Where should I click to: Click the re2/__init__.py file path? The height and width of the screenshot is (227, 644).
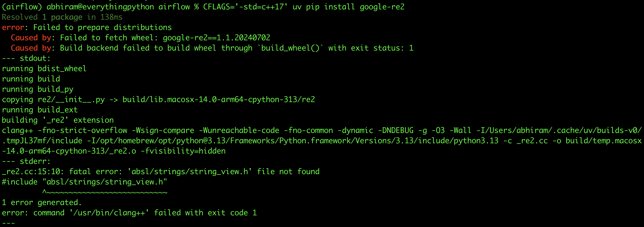coord(71,99)
